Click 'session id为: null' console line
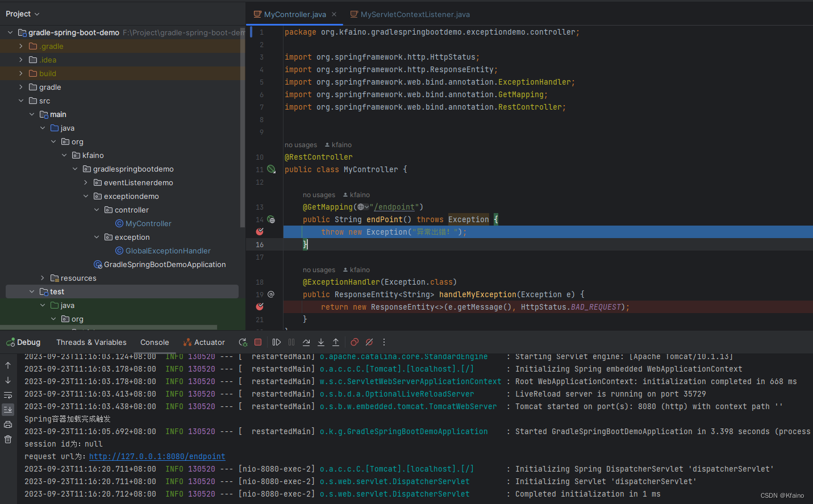The width and height of the screenshot is (813, 504). tap(64, 444)
